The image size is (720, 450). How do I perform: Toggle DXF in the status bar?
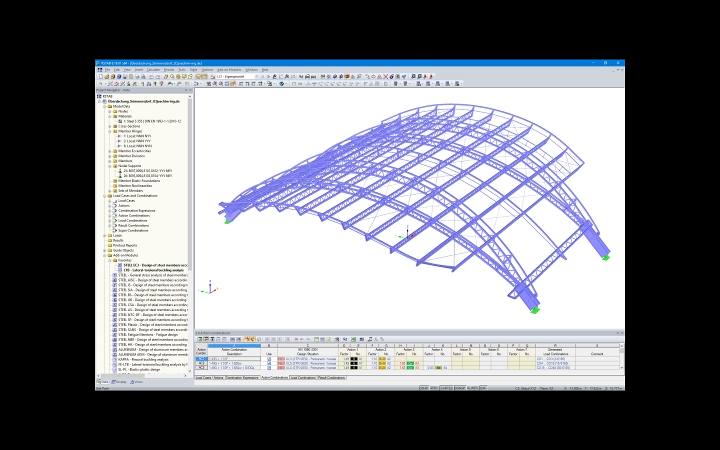[x=483, y=388]
